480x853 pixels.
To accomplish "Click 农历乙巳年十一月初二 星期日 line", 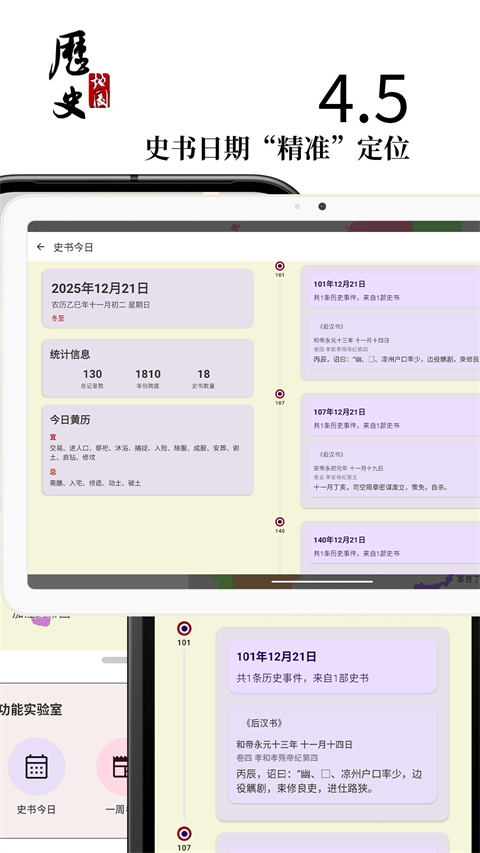I will (101, 305).
